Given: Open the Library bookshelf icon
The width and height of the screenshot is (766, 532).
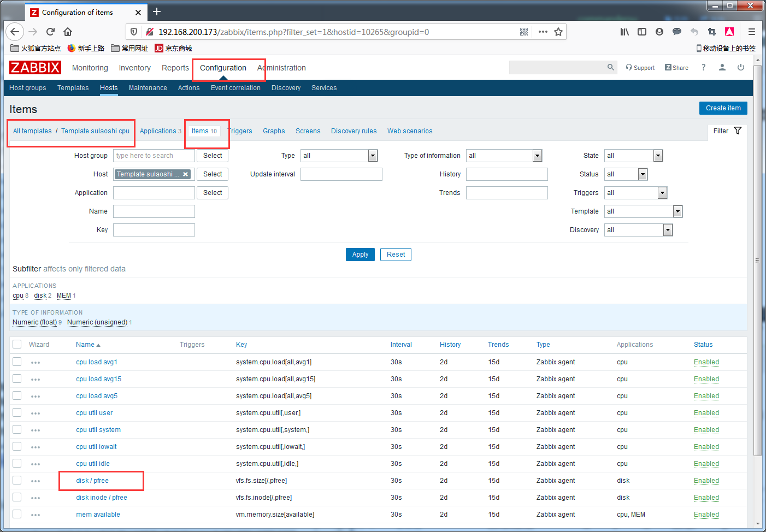Looking at the screenshot, I should tap(624, 32).
